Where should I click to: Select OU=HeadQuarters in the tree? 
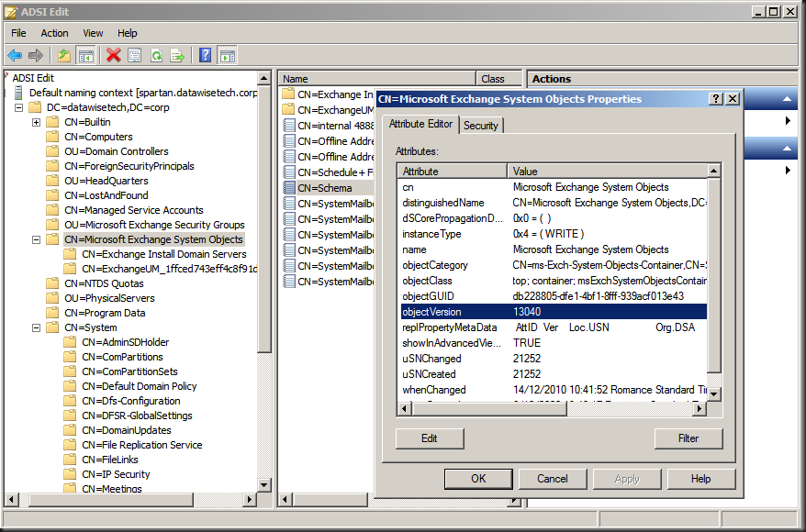pos(106,181)
